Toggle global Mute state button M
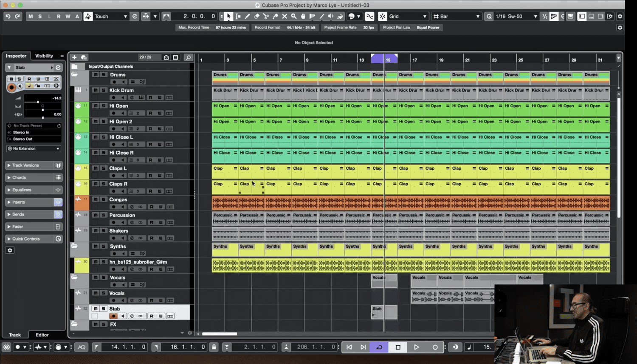This screenshot has height=364, width=637. (31, 16)
